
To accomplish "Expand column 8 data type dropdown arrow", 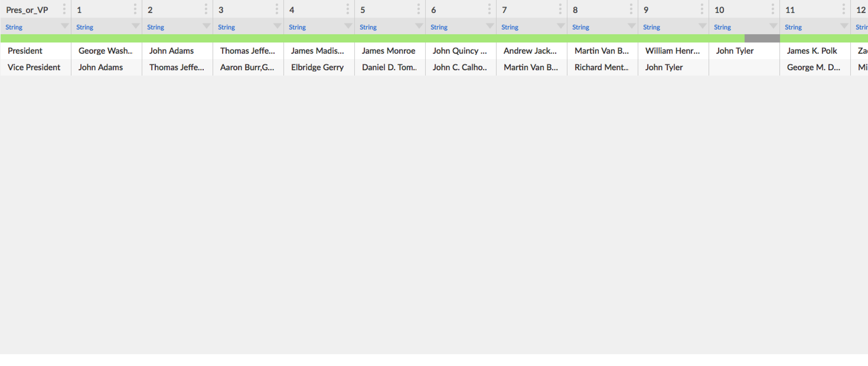I will click(x=632, y=26).
